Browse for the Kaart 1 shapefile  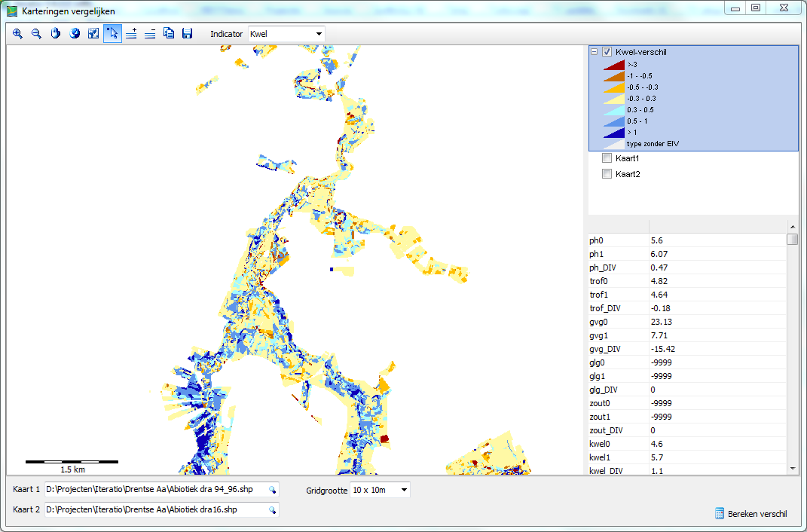[x=272, y=490]
